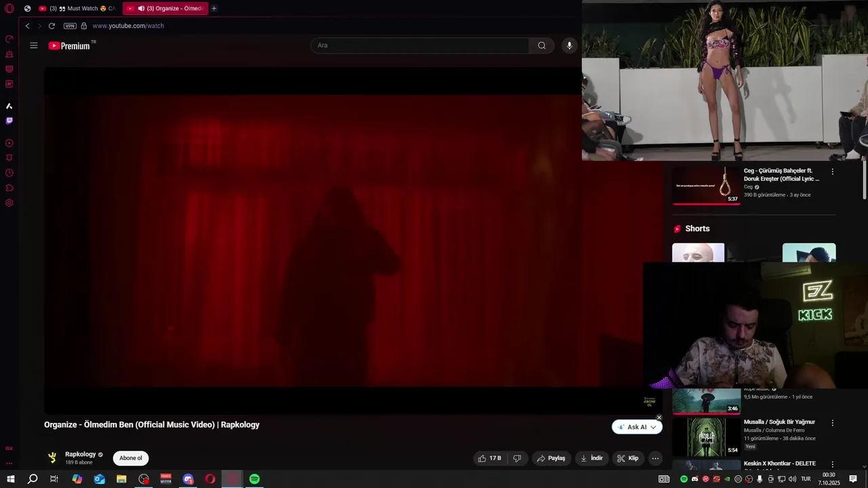Open the Rapkology channel name
This screenshot has height=488, width=868.
coord(80,454)
